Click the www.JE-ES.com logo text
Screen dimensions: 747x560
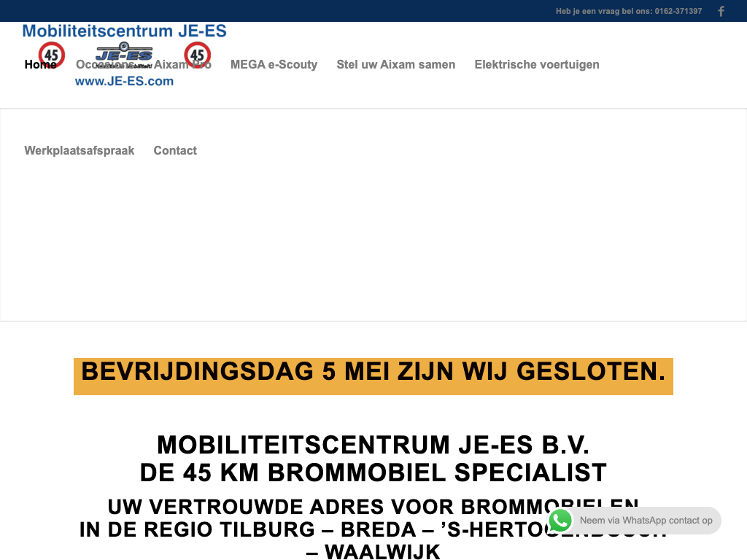(124, 82)
